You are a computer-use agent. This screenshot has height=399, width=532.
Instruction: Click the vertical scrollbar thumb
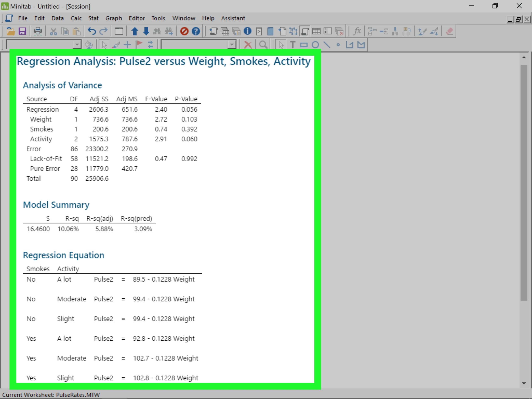click(x=524, y=183)
